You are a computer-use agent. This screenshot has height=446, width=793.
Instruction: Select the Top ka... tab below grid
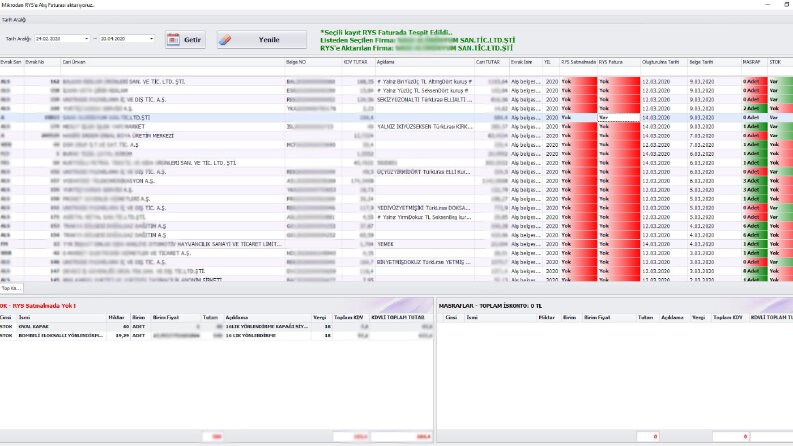11,288
